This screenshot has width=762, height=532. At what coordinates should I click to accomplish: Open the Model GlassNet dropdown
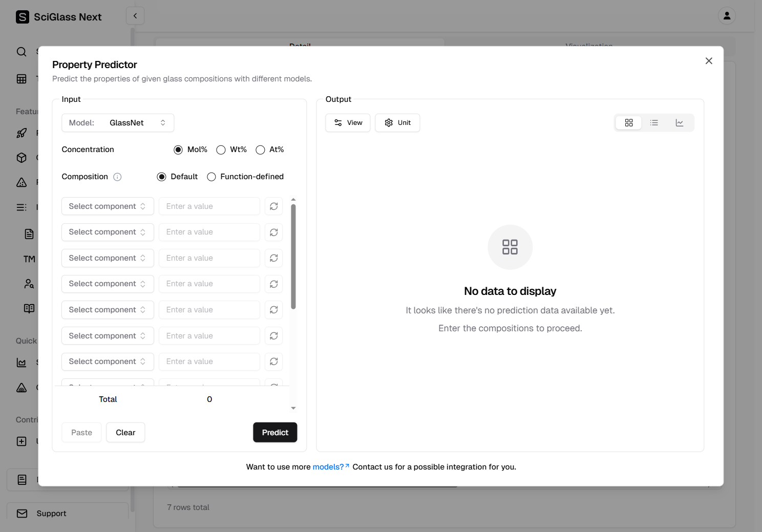tap(118, 123)
